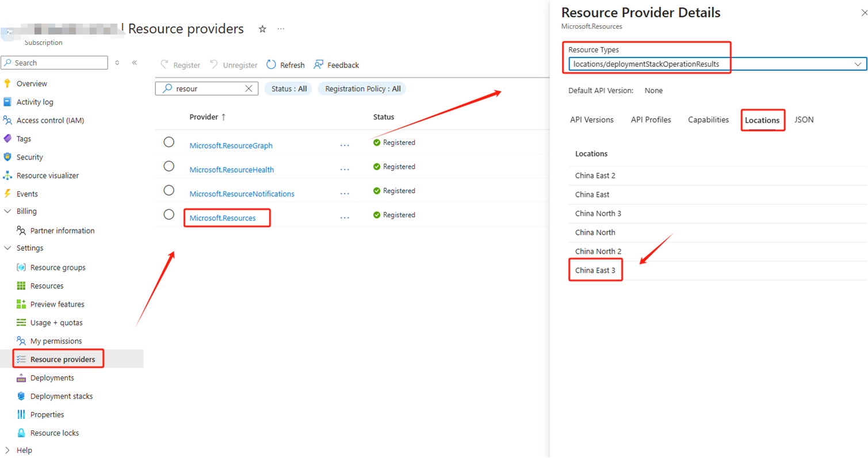Open the Microsoft.ResourceHealth link
868x458 pixels.
232,170
